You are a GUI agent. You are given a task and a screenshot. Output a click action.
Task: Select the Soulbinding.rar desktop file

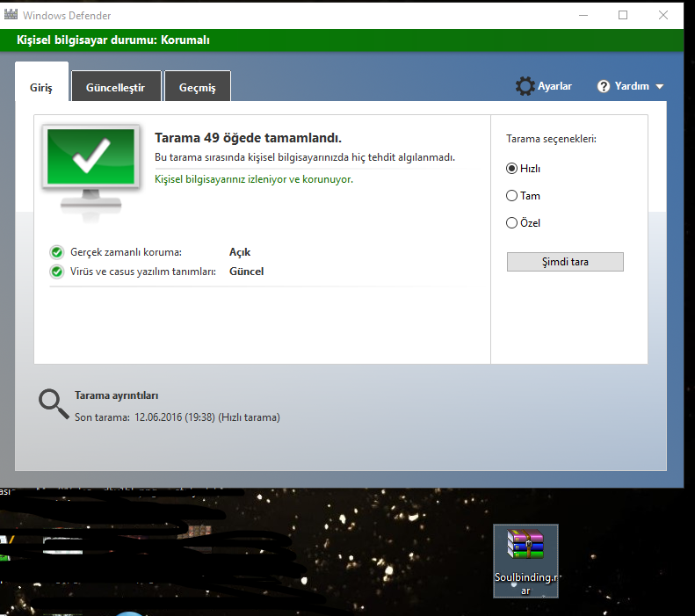(525, 562)
